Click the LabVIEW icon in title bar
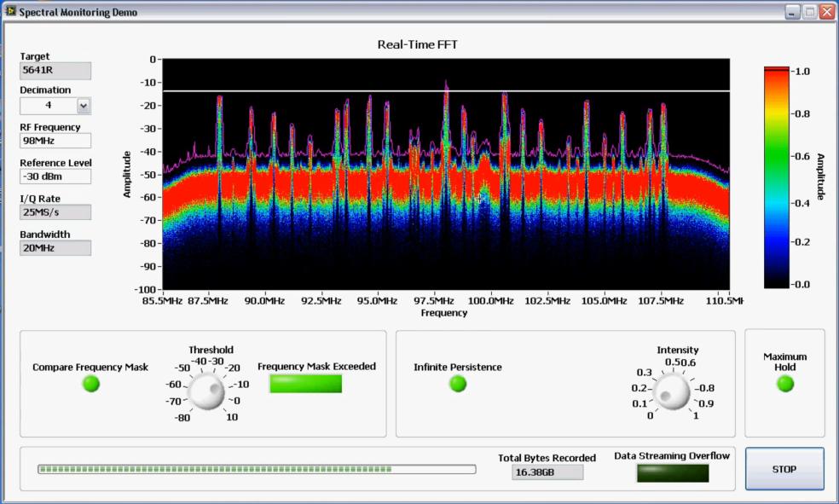The width and height of the screenshot is (839, 504). [x=10, y=12]
